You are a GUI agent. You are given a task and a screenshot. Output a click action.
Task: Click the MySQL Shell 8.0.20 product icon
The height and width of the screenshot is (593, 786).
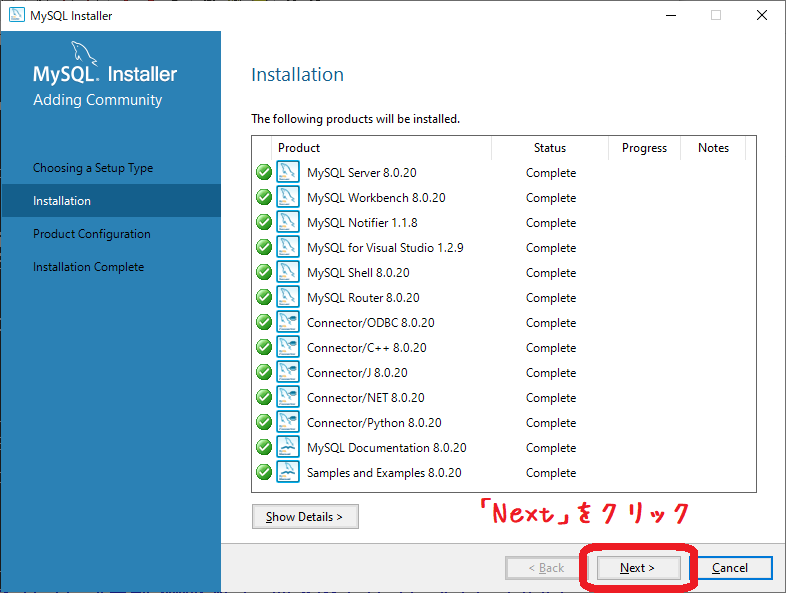coord(288,272)
